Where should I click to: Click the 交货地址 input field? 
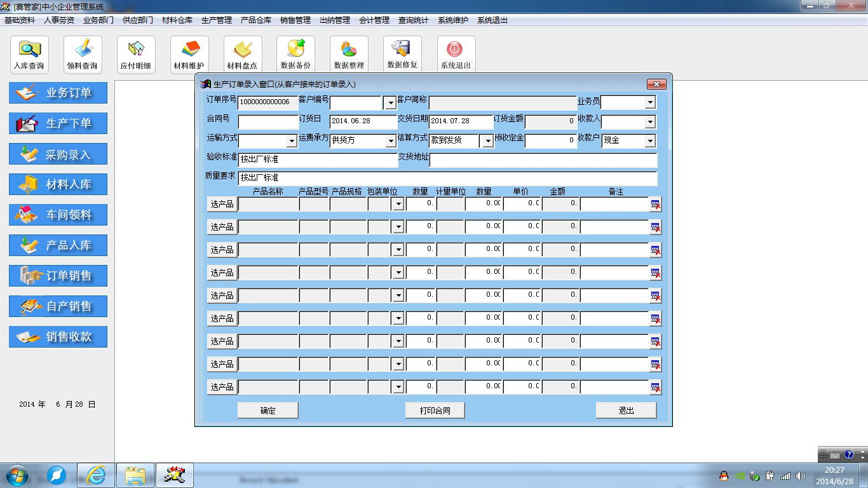543,160
